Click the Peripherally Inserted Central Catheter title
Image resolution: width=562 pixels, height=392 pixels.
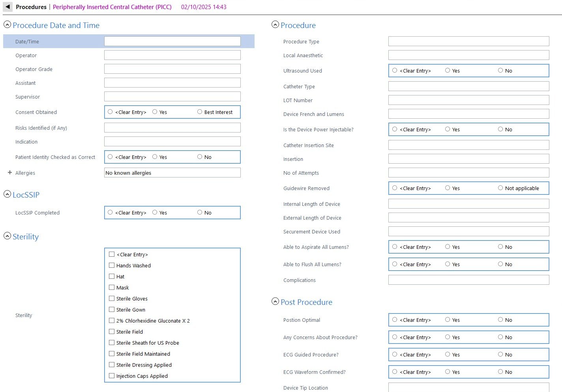(x=112, y=7)
